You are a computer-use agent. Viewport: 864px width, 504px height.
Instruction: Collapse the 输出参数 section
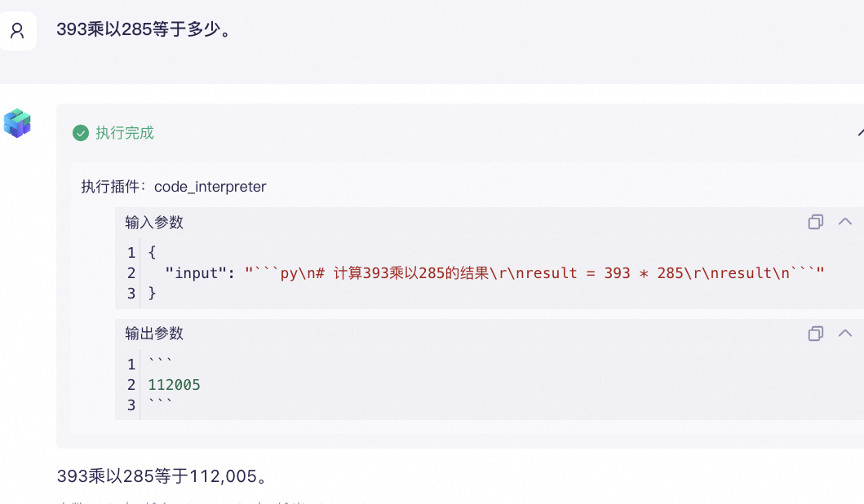coord(845,333)
